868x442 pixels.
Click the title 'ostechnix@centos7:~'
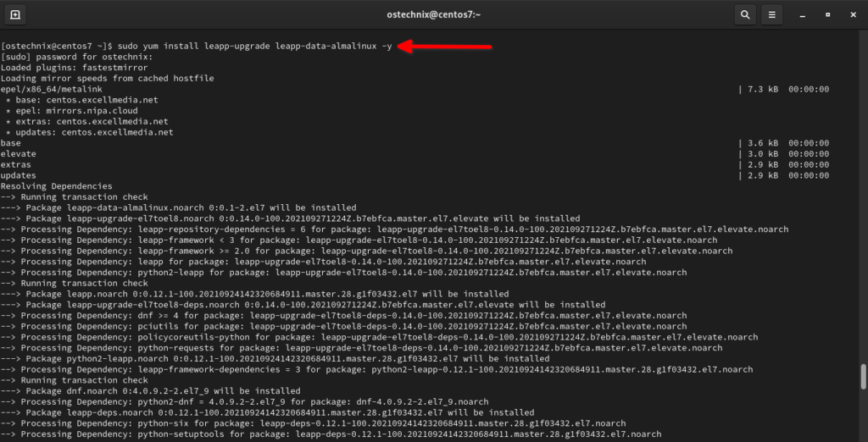[433, 15]
